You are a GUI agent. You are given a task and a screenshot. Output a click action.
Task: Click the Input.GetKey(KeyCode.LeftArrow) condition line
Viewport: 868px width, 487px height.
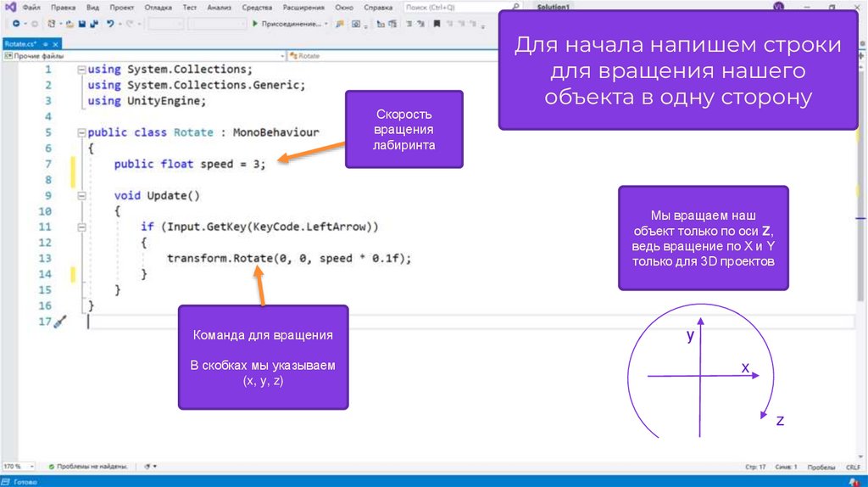[259, 227]
